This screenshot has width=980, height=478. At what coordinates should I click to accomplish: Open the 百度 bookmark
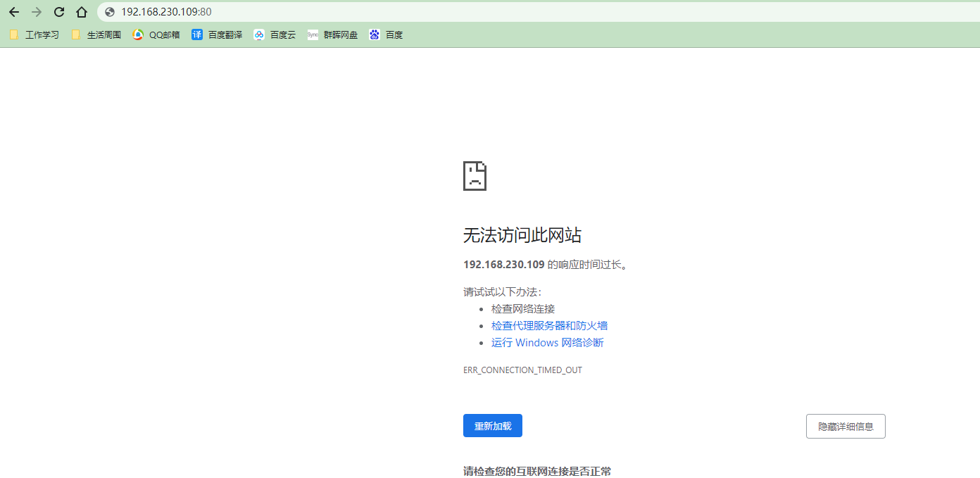(386, 34)
